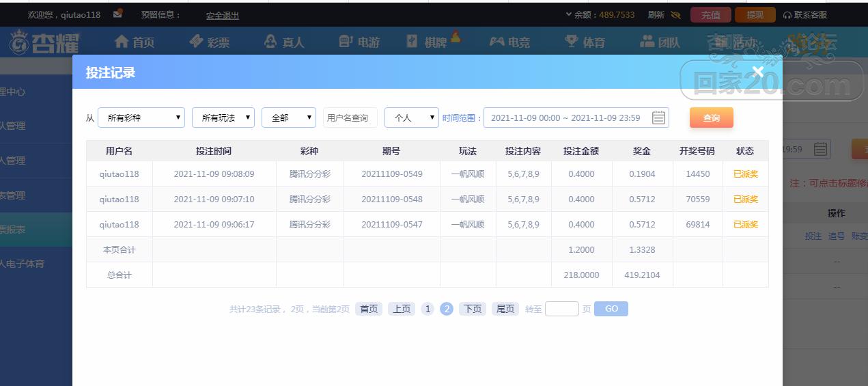The width and height of the screenshot is (868, 386).
Task: Click the mail message icon beside the username
Action: coord(118,14)
